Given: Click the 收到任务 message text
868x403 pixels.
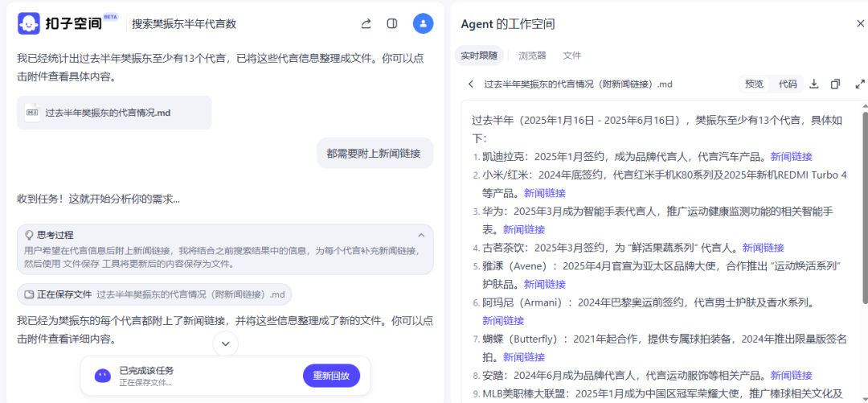Looking at the screenshot, I should point(98,199).
